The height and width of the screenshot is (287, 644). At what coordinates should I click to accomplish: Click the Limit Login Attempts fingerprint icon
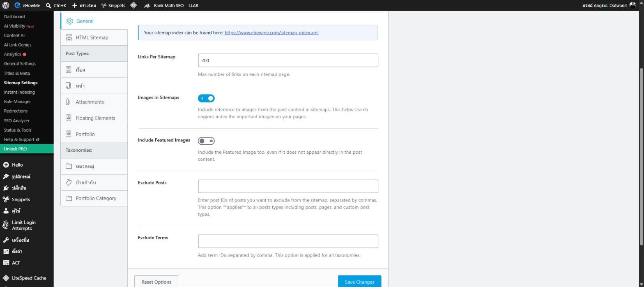(6, 225)
